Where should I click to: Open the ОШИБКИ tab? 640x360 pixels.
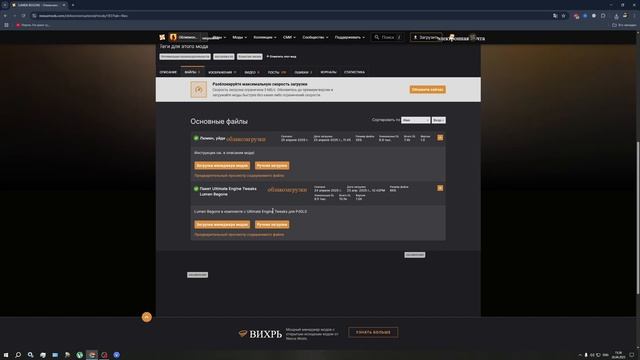tap(303, 72)
